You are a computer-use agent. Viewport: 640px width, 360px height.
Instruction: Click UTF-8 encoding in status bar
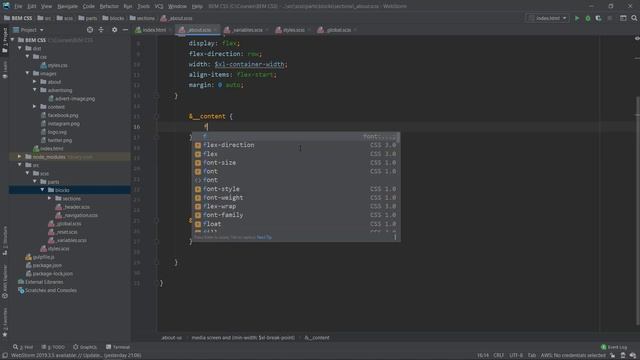point(516,356)
